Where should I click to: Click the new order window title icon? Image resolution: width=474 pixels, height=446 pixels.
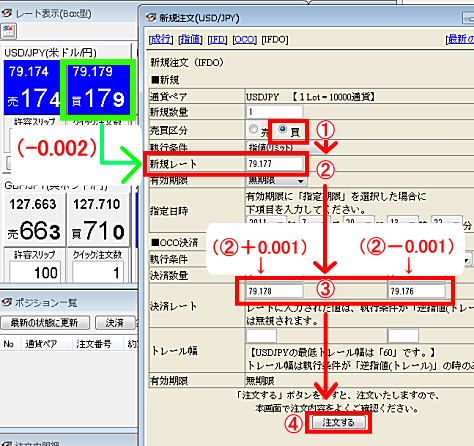point(151,18)
